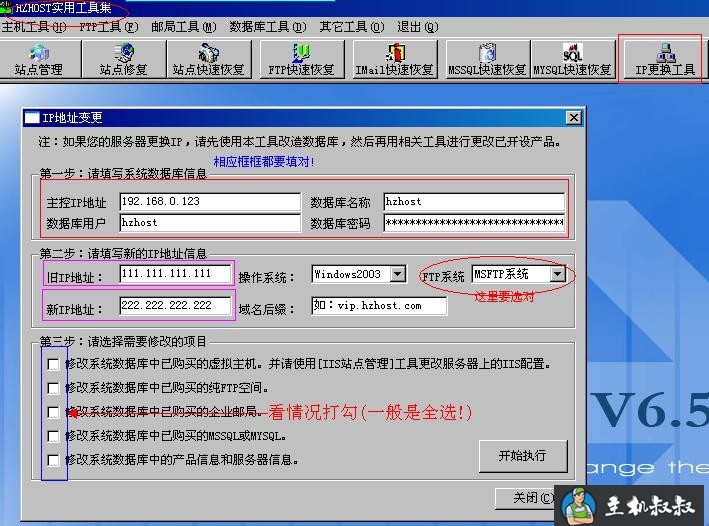
Task: Click the 数据库用户 text field
Action: [x=210, y=223]
